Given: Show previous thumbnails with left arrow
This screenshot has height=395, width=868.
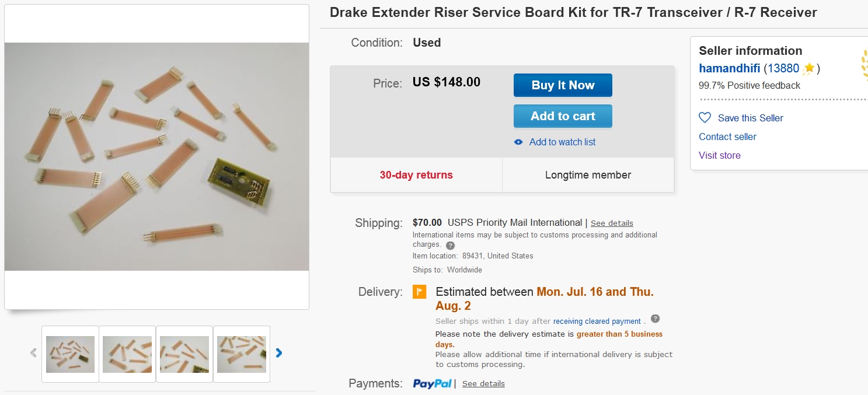Looking at the screenshot, I should coord(33,353).
